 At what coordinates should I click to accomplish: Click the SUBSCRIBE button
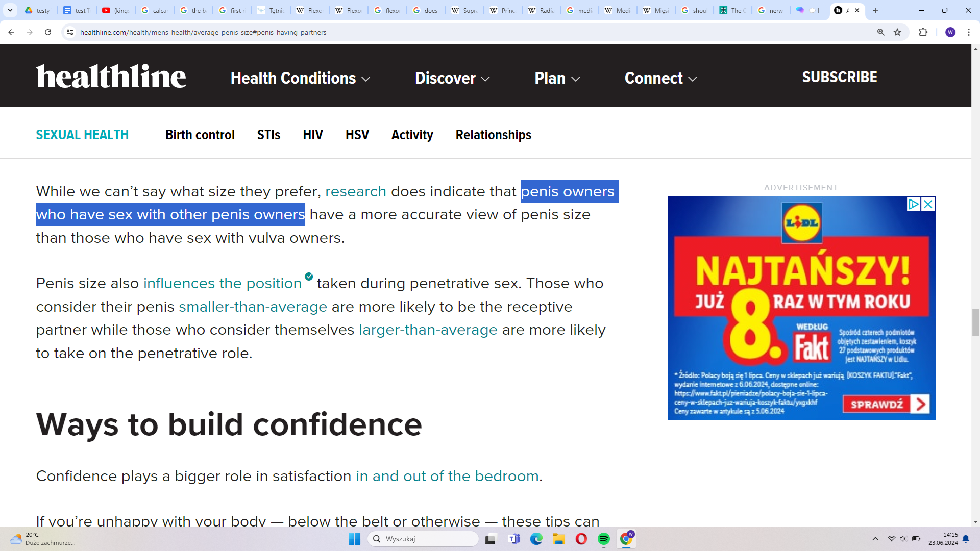coord(840,77)
